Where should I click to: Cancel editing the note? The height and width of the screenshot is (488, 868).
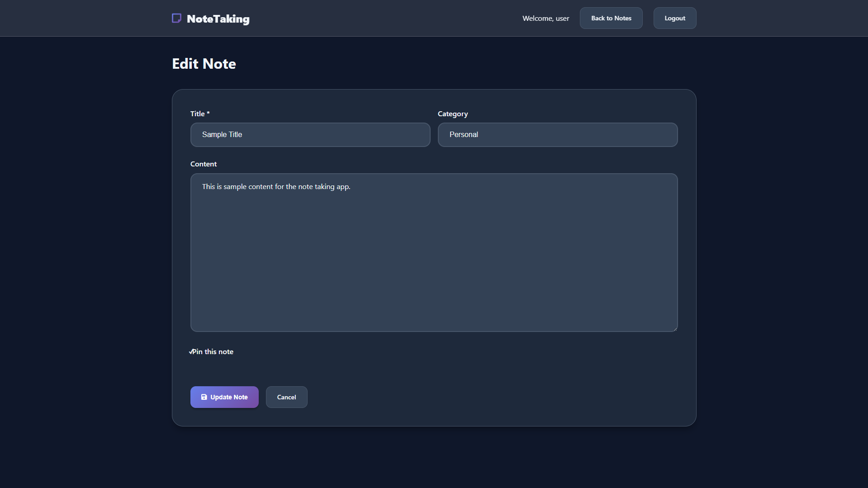[286, 397]
